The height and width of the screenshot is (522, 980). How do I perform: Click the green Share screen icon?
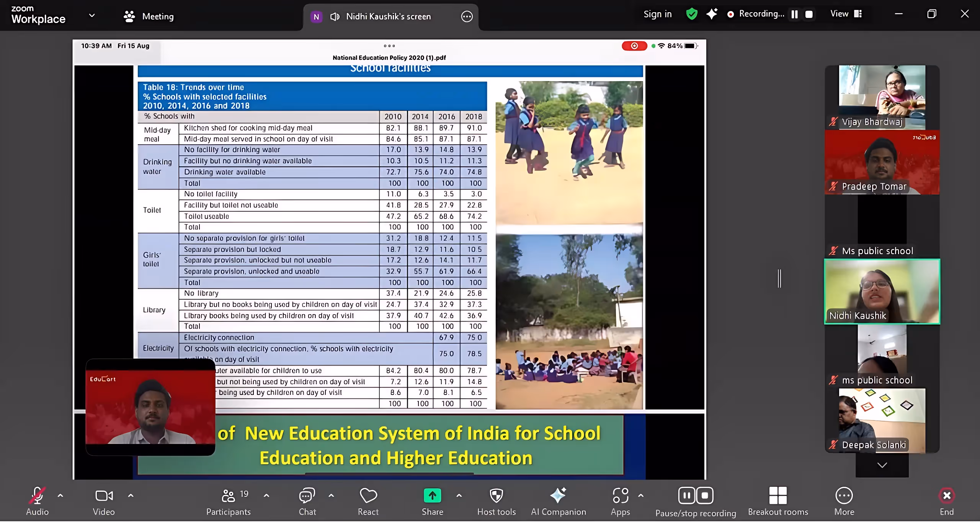pyautogui.click(x=432, y=496)
